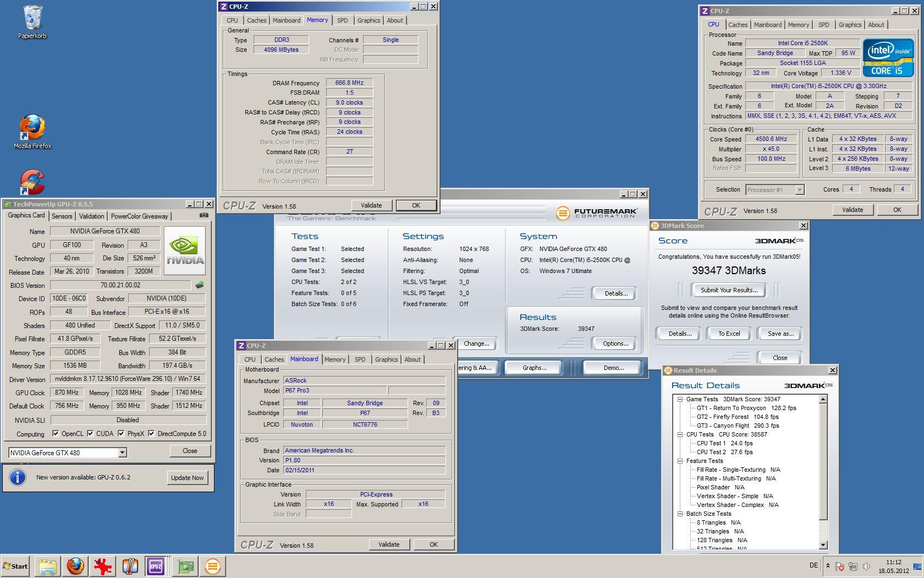
Task: Open Graphics tab in mainboard CPU-Z window
Action: coord(386,359)
